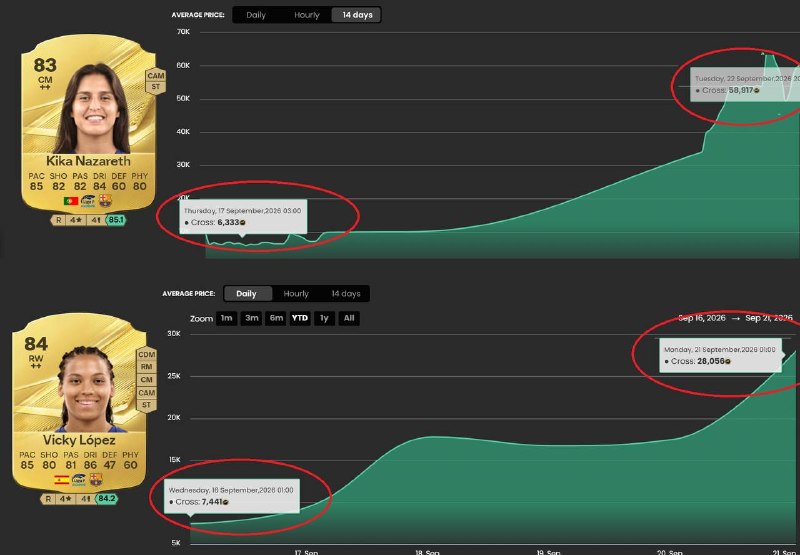This screenshot has height=555, width=800.
Task: Click Vicky López's Spain flag icon
Action: click(x=62, y=480)
